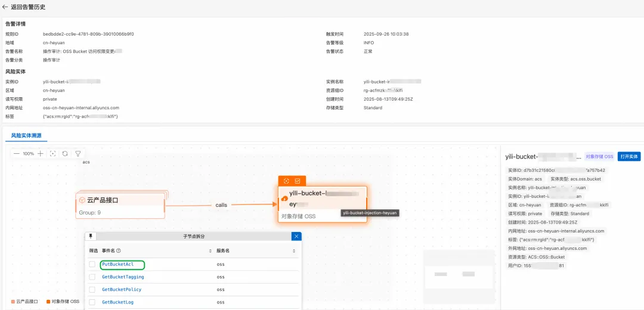Tick the checkbox for GetBucketLog
This screenshot has height=310, width=644.
coord(92,302)
